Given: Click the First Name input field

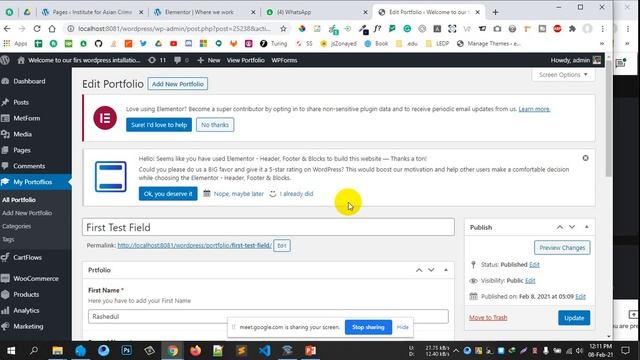Looking at the screenshot, I should coord(268,317).
